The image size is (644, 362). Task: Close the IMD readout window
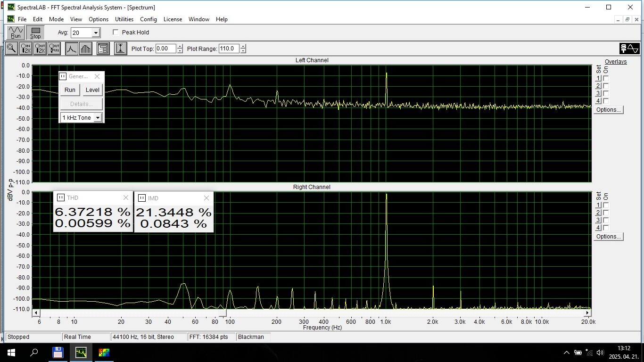pyautogui.click(x=206, y=198)
